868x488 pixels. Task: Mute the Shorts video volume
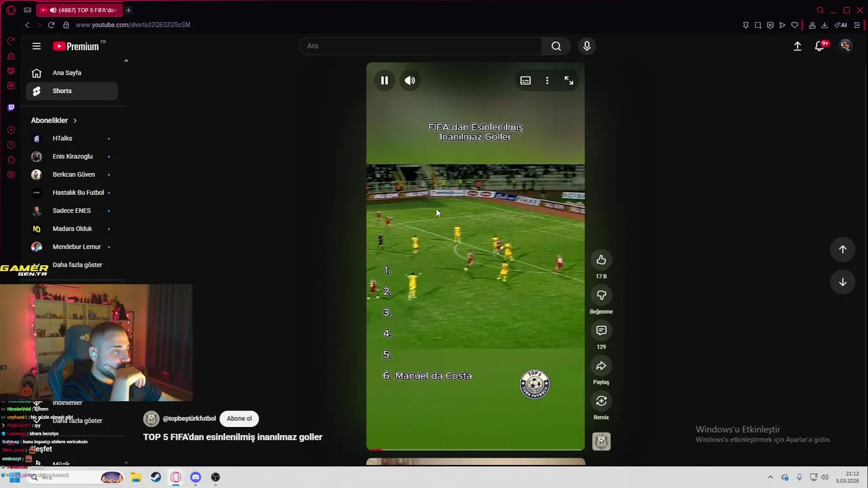[410, 81]
